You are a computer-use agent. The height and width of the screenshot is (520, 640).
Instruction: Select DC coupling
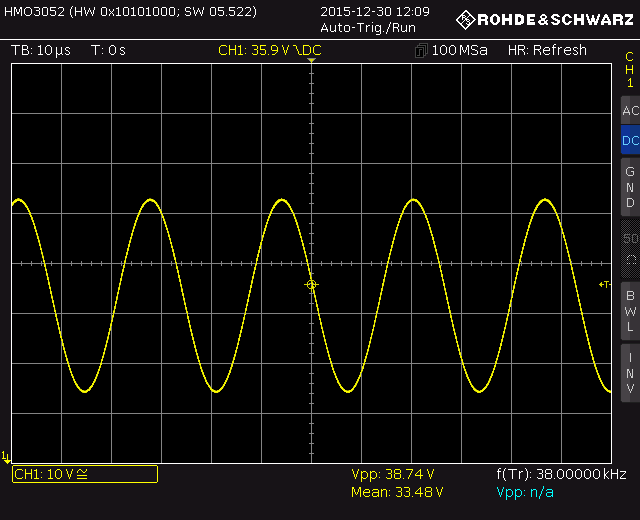[x=629, y=141]
